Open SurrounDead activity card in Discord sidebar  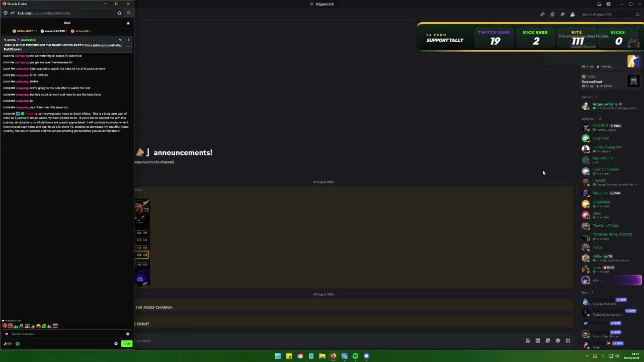610,81
